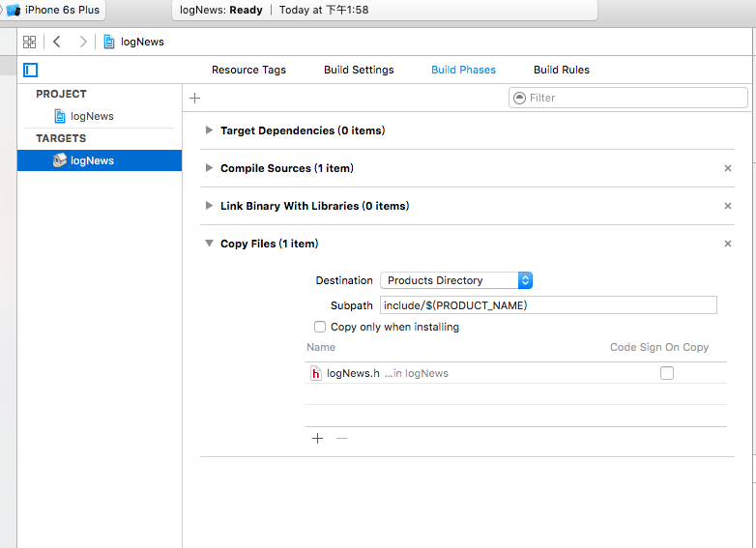Choose the iPhone 6s Plus run destination
Screen dimensions: 756x548
[x=52, y=10]
